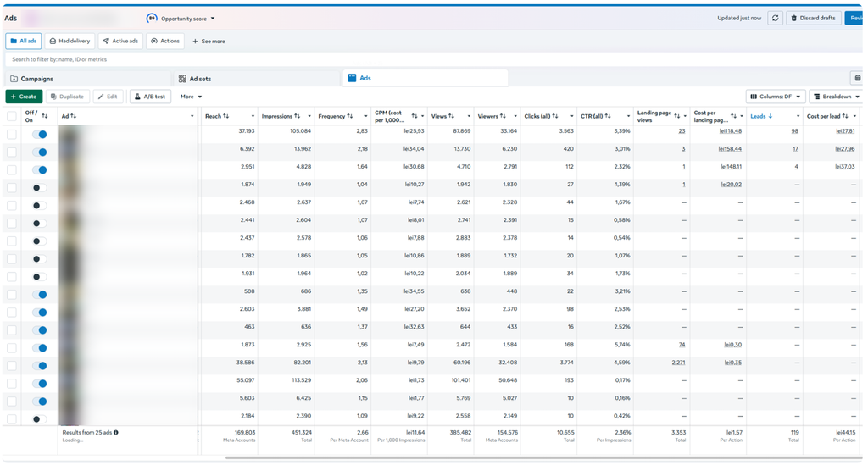
Task: Click Discard drafts button
Action: 813,19
